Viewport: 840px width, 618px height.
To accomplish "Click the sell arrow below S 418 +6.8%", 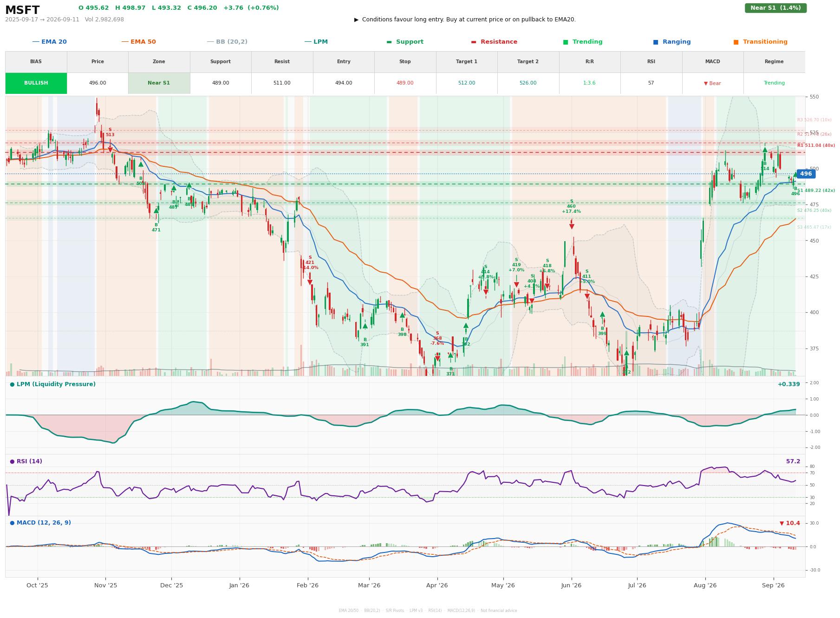I will [x=547, y=286].
